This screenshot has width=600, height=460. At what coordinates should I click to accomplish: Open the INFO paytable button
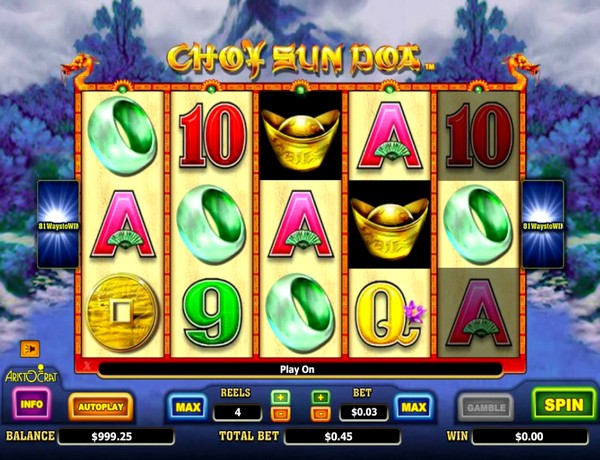point(31,404)
